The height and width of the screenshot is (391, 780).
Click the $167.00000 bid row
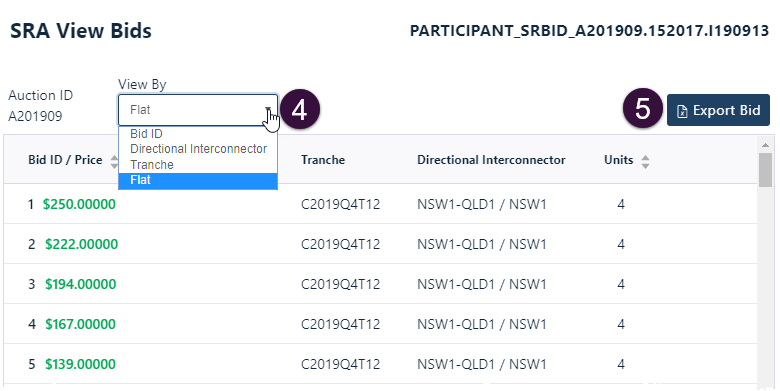[380, 324]
